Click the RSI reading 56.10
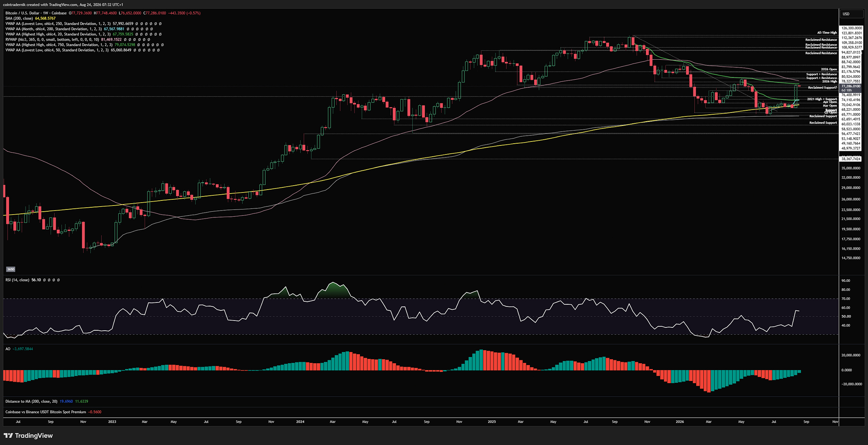This screenshot has height=445, width=868. point(36,280)
